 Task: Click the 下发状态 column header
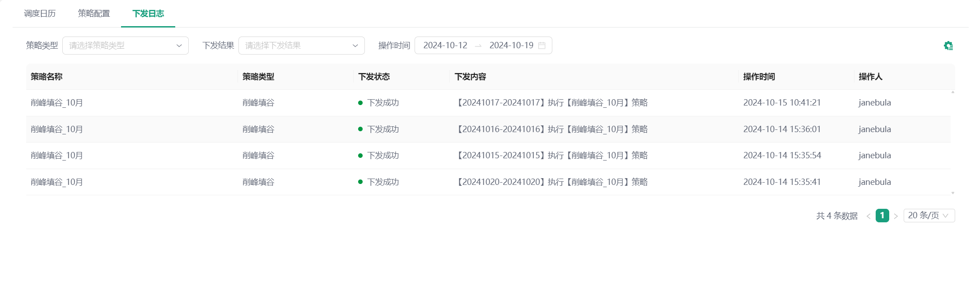click(x=374, y=77)
